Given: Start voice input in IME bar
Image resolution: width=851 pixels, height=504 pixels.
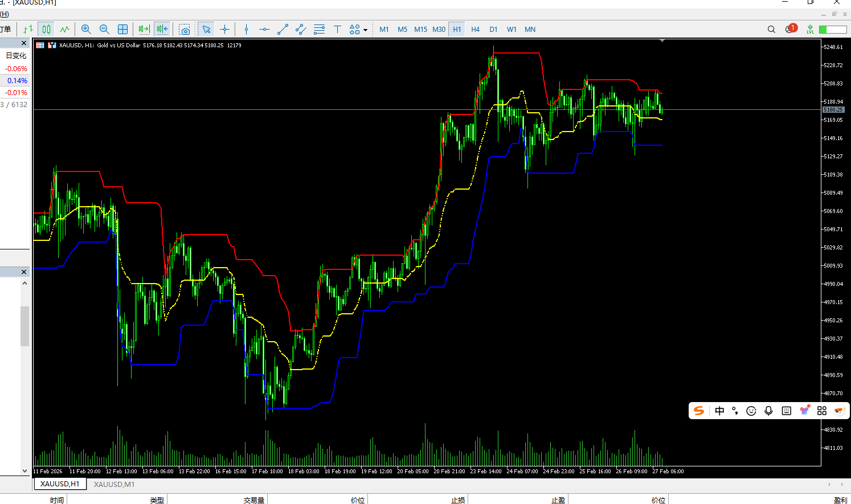Looking at the screenshot, I should 768,411.
